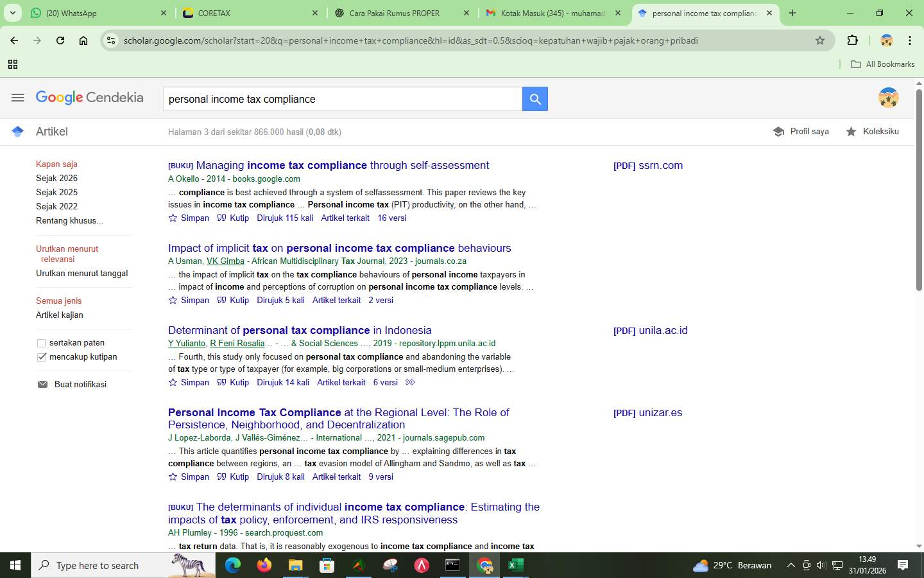The height and width of the screenshot is (578, 924).
Task: Open the terminal icon in taskbar
Action: point(452,565)
